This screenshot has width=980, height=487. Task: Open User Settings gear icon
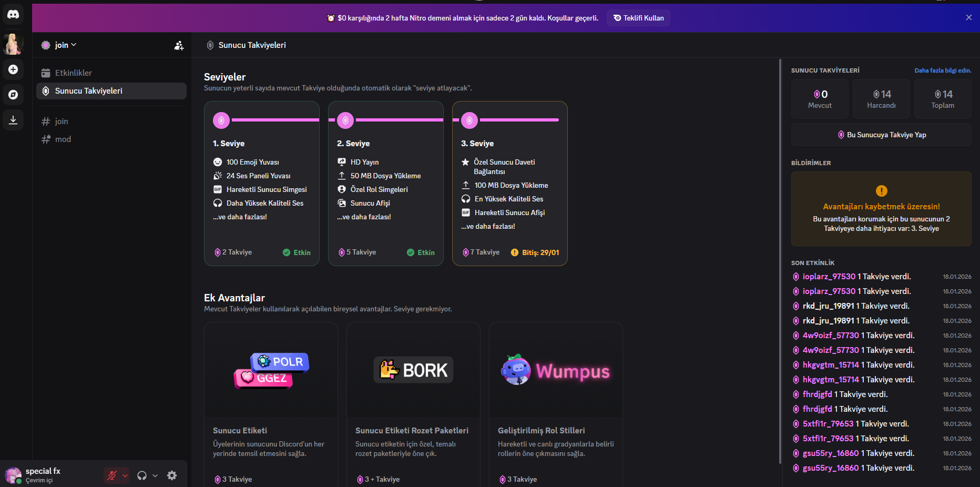172,475
